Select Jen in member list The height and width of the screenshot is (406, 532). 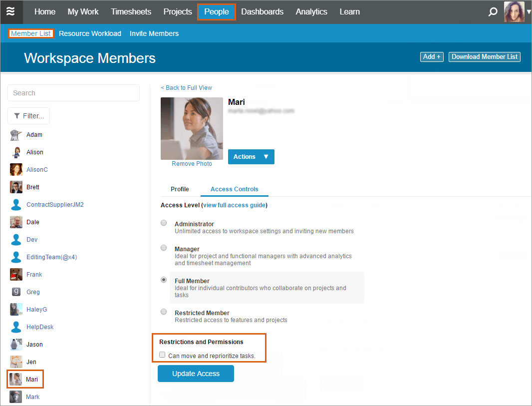coord(31,362)
